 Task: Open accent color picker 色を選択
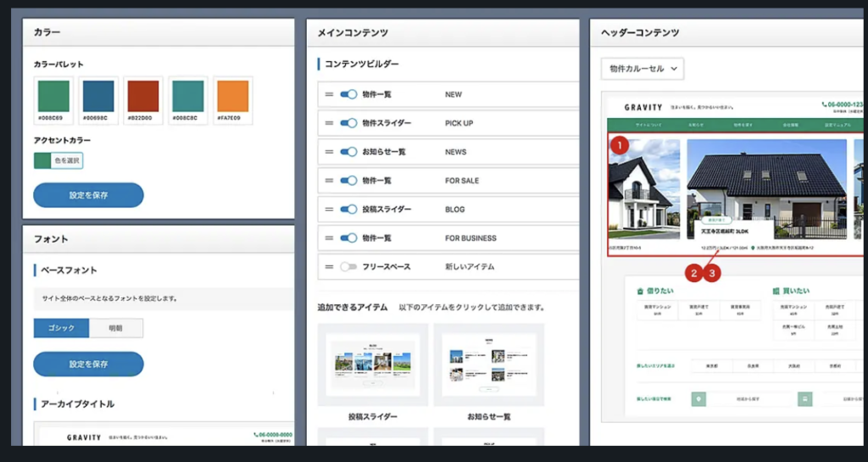[x=58, y=161]
